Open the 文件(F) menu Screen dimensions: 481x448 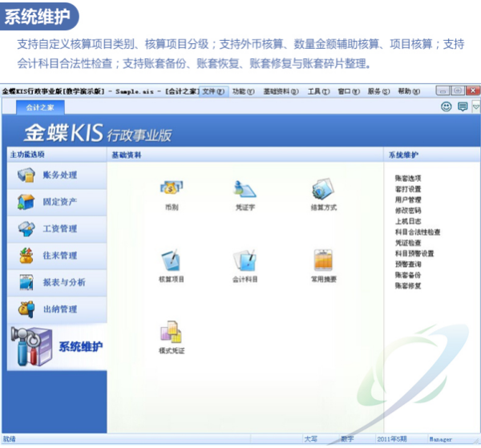[x=213, y=91]
